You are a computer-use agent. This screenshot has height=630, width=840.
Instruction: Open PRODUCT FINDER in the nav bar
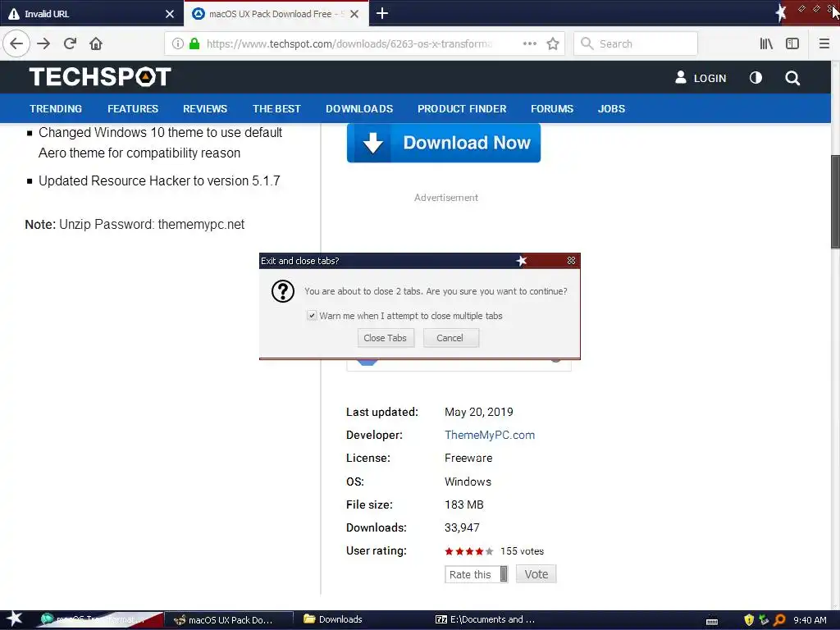coord(462,109)
